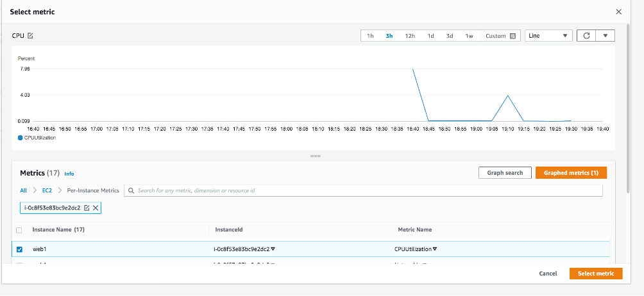The image size is (644, 296).
Task: Select the 3d time range
Action: coord(450,36)
